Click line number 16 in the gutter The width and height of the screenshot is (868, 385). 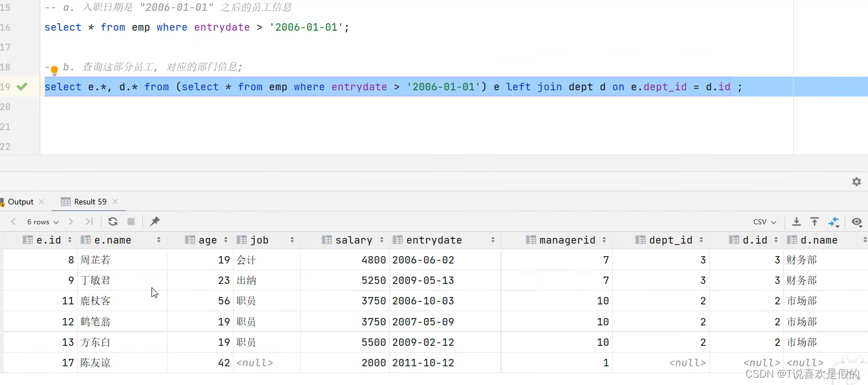(x=6, y=27)
